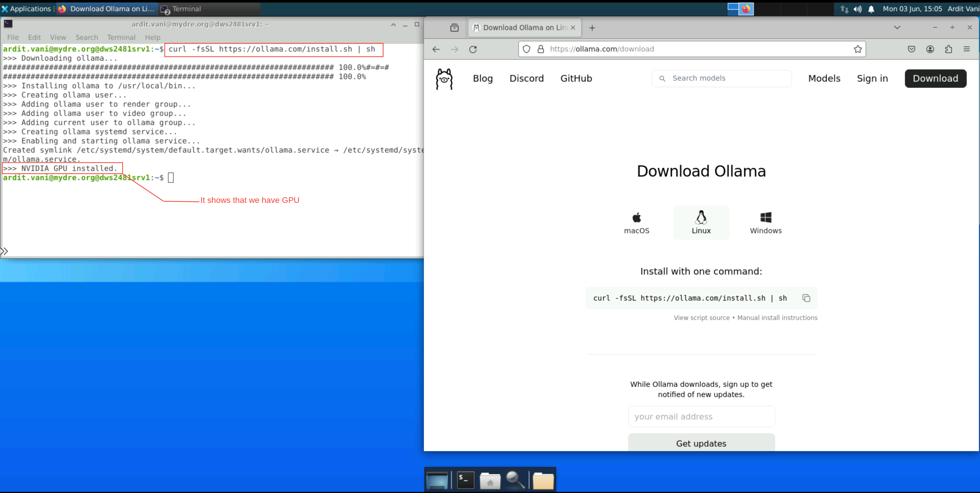The image size is (980, 493).
Task: Open the terminal Search menu
Action: 87,37
